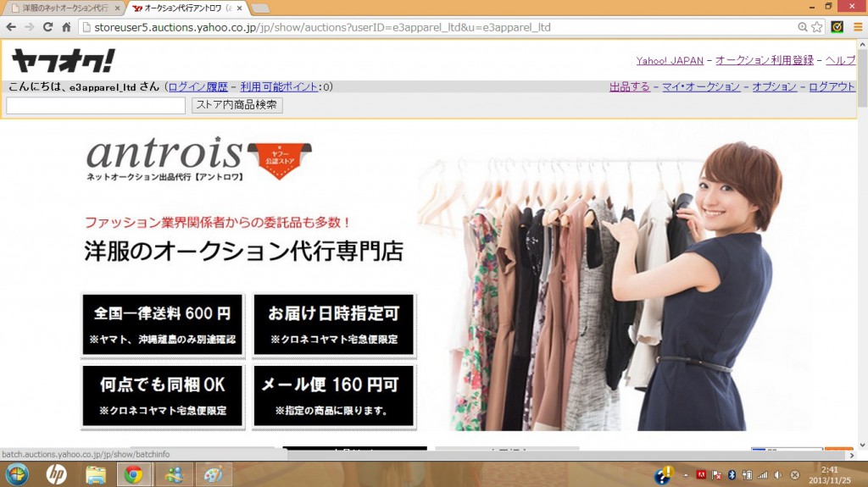Image resolution: width=868 pixels, height=487 pixels.
Task: Click the 全国一律送料 600円 banner
Action: click(163, 325)
